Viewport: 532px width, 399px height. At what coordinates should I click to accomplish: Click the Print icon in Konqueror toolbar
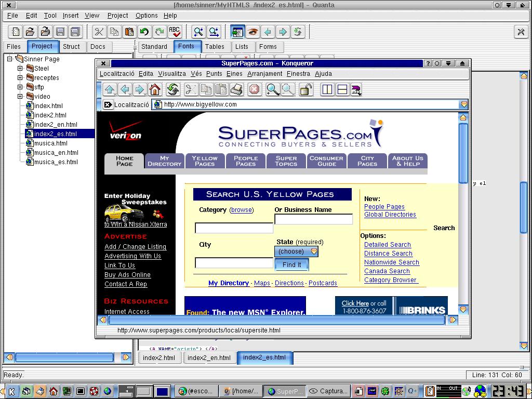(x=236, y=89)
